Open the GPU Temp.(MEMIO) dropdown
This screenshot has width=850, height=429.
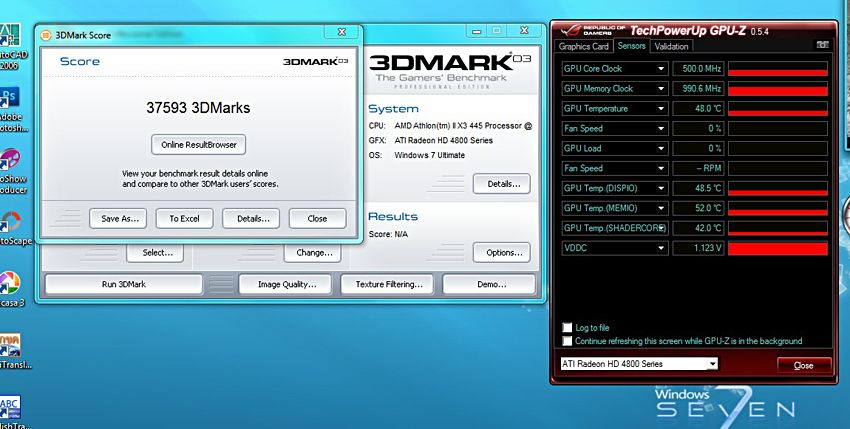tap(661, 208)
